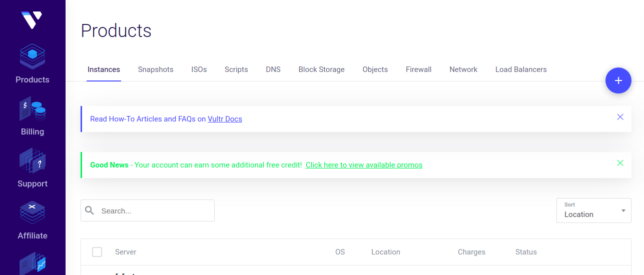Dismiss the Vultr Docs notice
The width and height of the screenshot is (644, 275).
tap(620, 117)
